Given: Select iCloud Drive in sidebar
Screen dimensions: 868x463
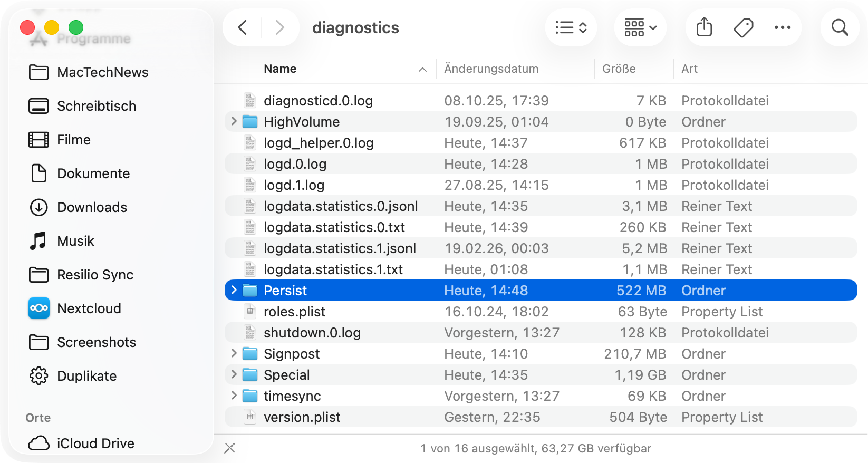Looking at the screenshot, I should [x=95, y=443].
